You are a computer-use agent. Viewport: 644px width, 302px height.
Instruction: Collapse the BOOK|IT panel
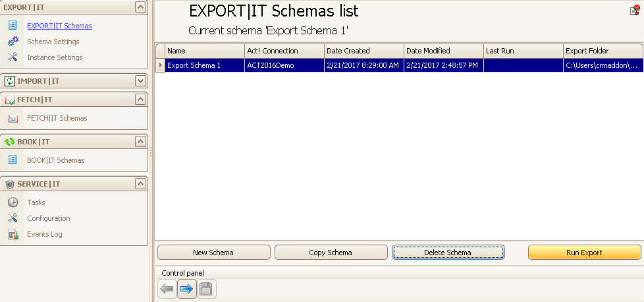140,142
